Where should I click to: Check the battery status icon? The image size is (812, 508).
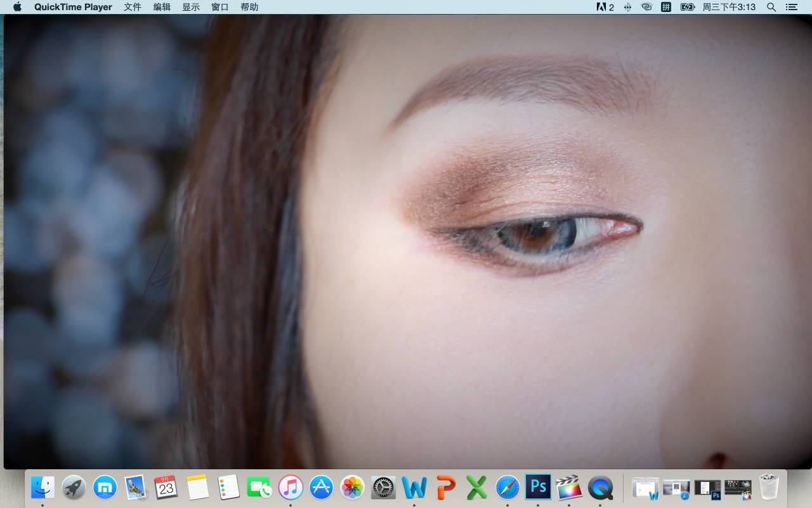click(x=688, y=7)
